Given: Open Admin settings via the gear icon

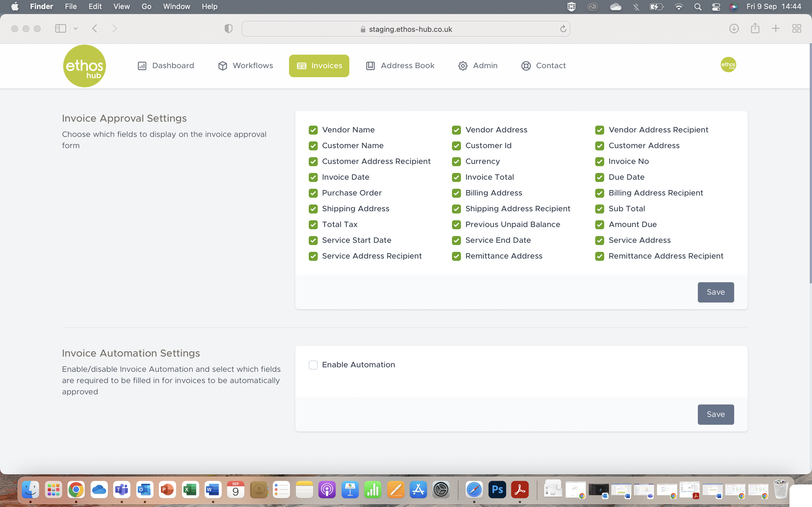Looking at the screenshot, I should (463, 66).
